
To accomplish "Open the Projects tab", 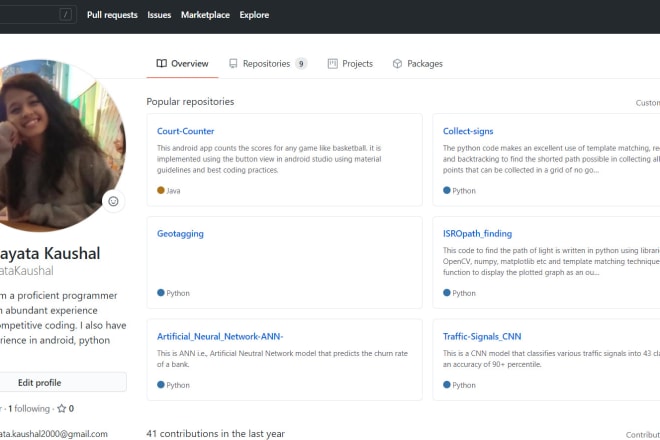I will pos(350,64).
